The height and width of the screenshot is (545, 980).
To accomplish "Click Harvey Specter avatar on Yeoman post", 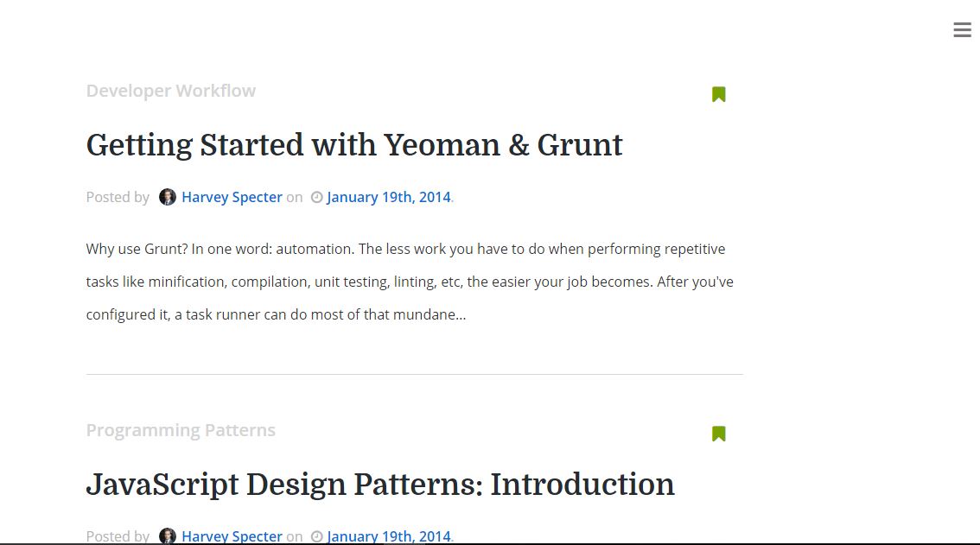I will click(x=168, y=197).
